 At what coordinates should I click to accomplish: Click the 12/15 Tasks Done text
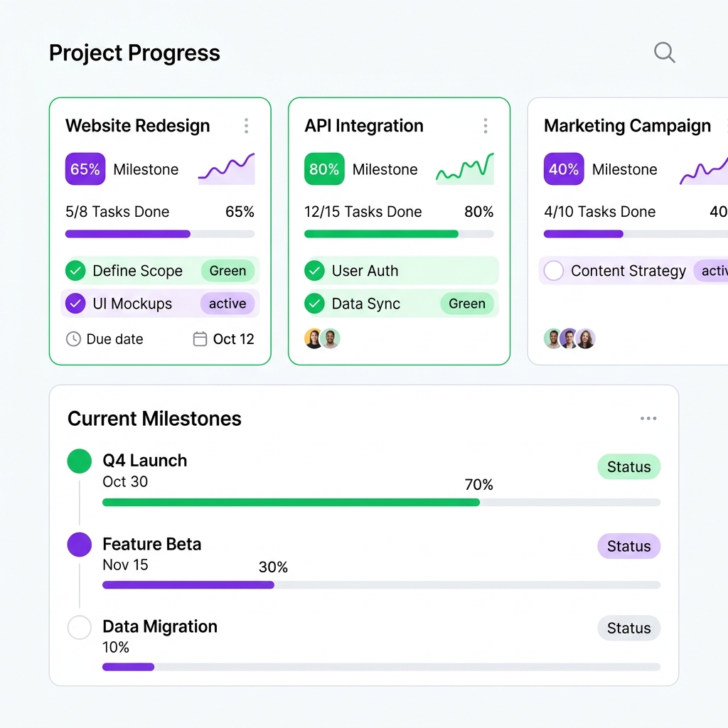(x=363, y=212)
